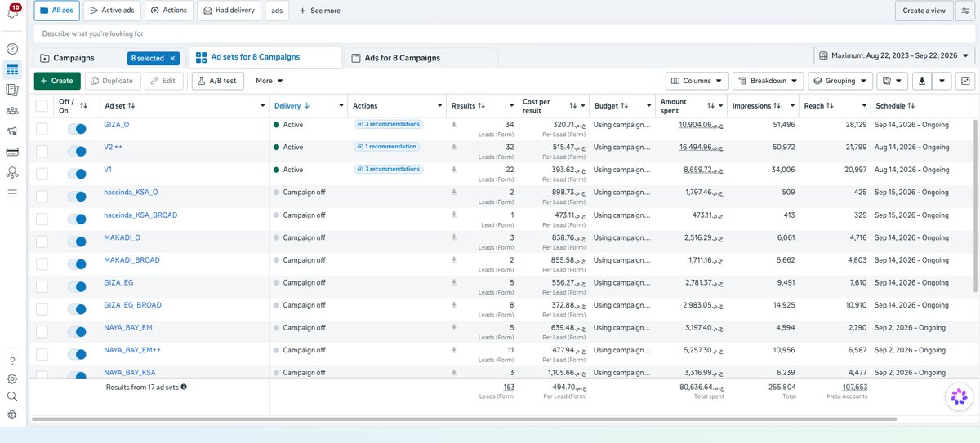
Task: Open megaphone advertising icon in left sidebar
Action: (x=12, y=131)
